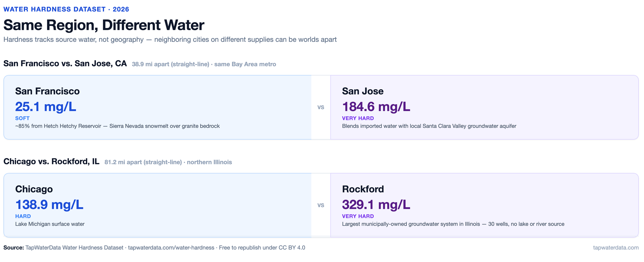Open the tapwaterdata.com/water-hardness source link

(x=171, y=248)
